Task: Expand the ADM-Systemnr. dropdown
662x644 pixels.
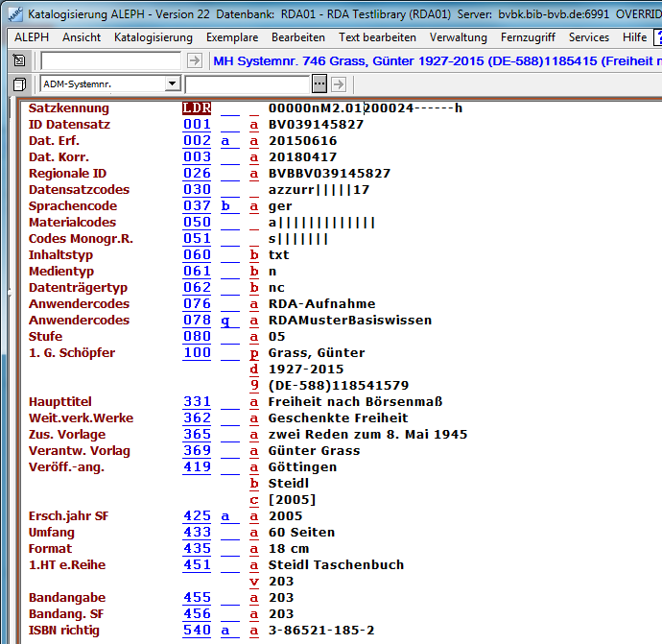Action: [172, 83]
